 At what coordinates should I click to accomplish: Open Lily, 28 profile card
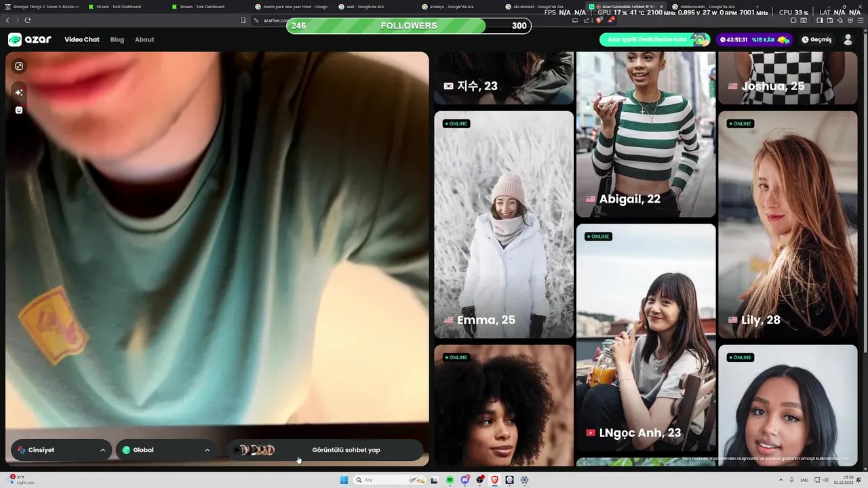(x=788, y=224)
